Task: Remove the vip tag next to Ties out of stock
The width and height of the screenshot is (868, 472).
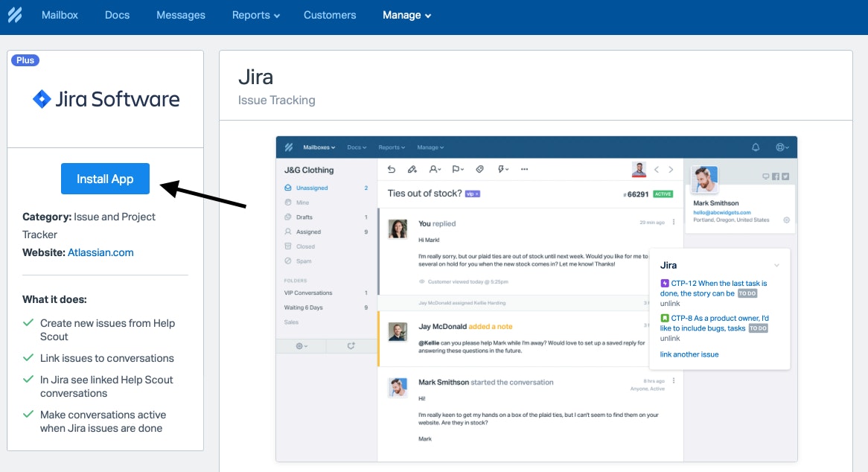Action: point(477,194)
